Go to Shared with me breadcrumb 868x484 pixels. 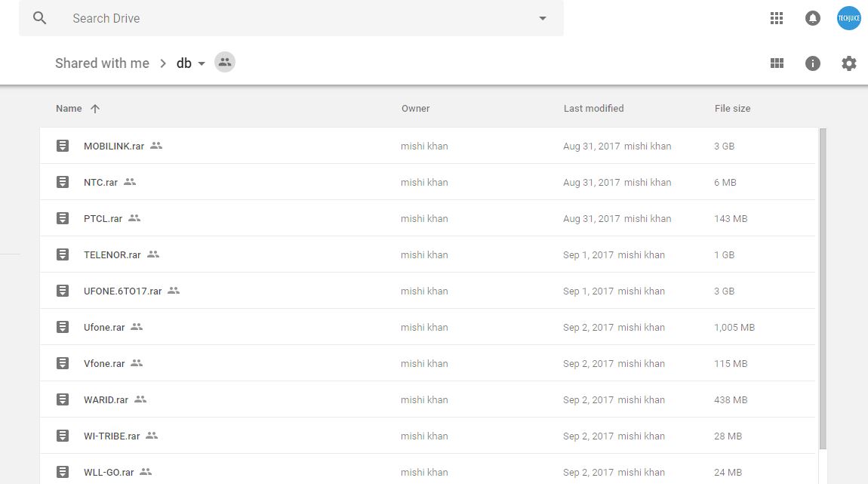coord(102,63)
